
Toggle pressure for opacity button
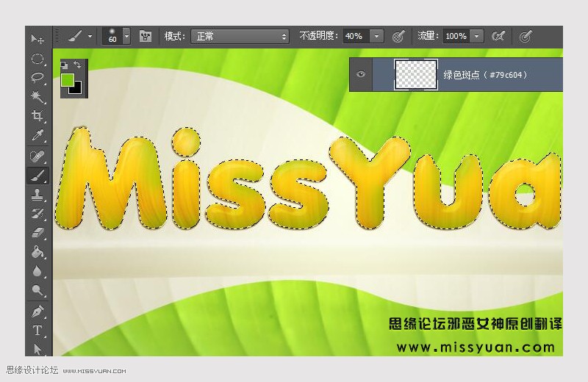point(398,36)
